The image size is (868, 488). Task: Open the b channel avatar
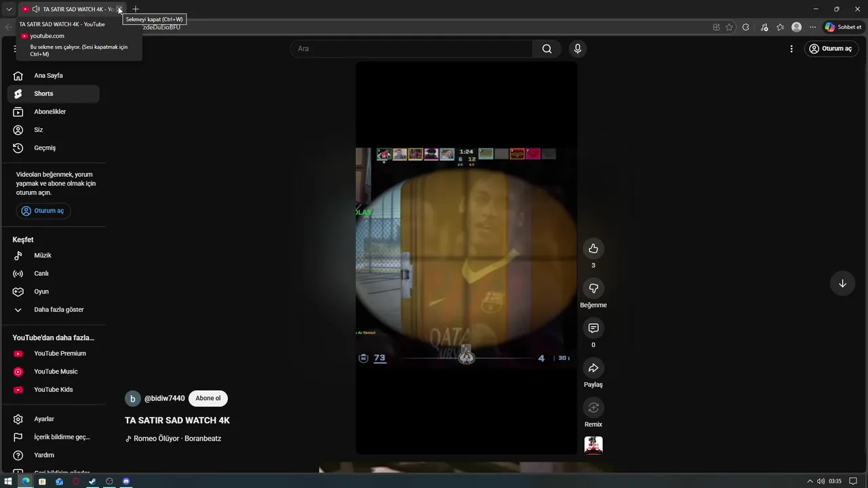click(132, 399)
